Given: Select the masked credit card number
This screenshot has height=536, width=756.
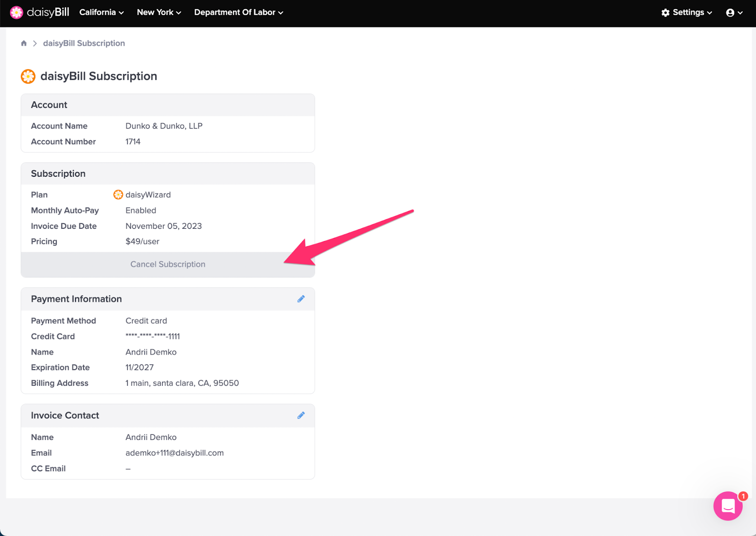Looking at the screenshot, I should tap(153, 336).
